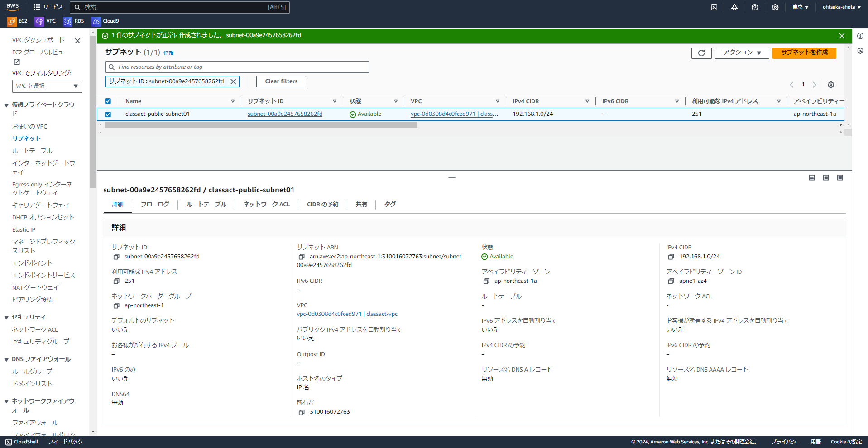Open the 情報 link beside the heading
Screen dimensions: 868x448
click(168, 53)
